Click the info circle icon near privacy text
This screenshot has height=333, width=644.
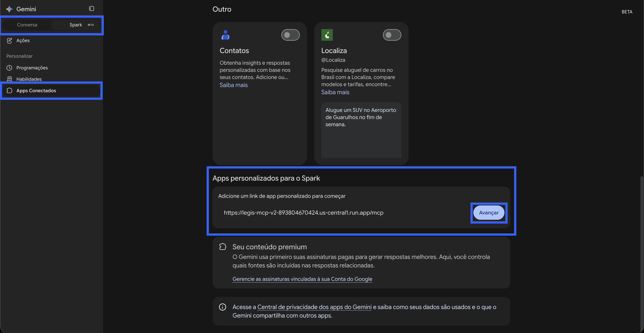tap(222, 307)
